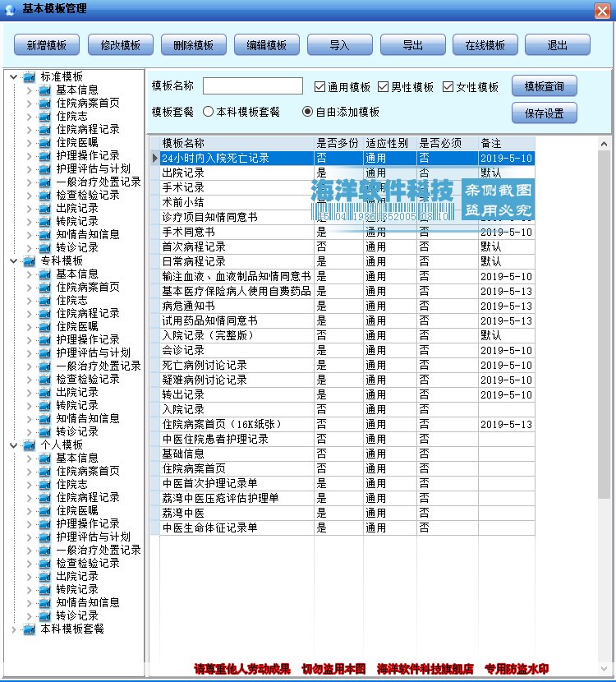Uncheck the 女性模板 checkbox

448,87
